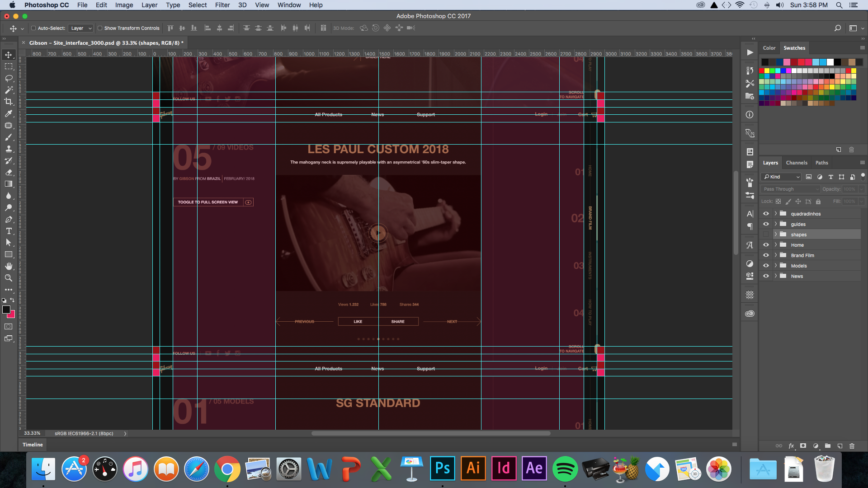Select the Gradient tool

coord(9,184)
